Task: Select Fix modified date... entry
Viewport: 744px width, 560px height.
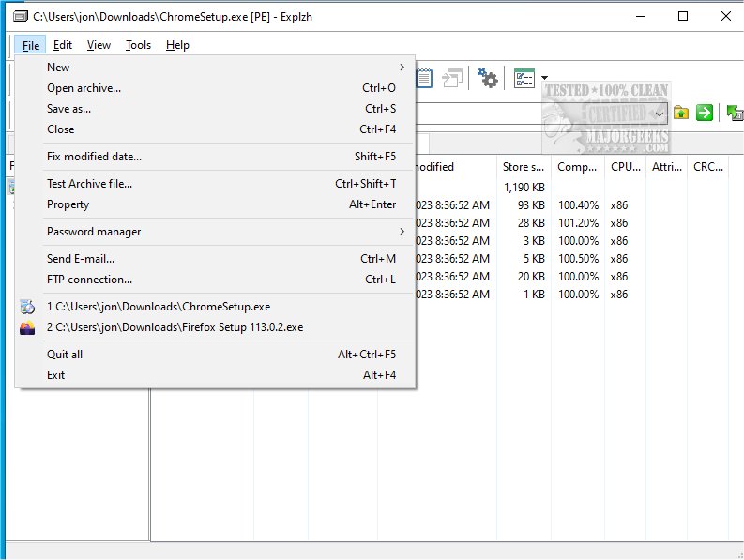Action: click(216, 157)
